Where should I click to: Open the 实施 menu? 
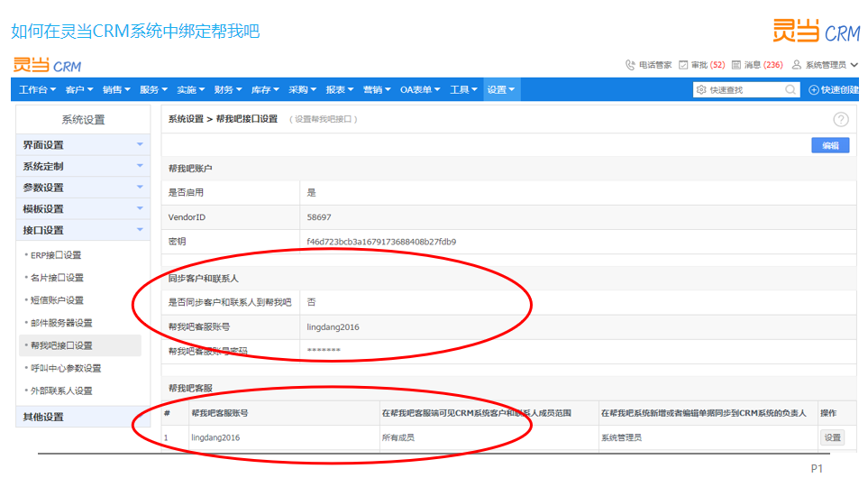click(190, 90)
